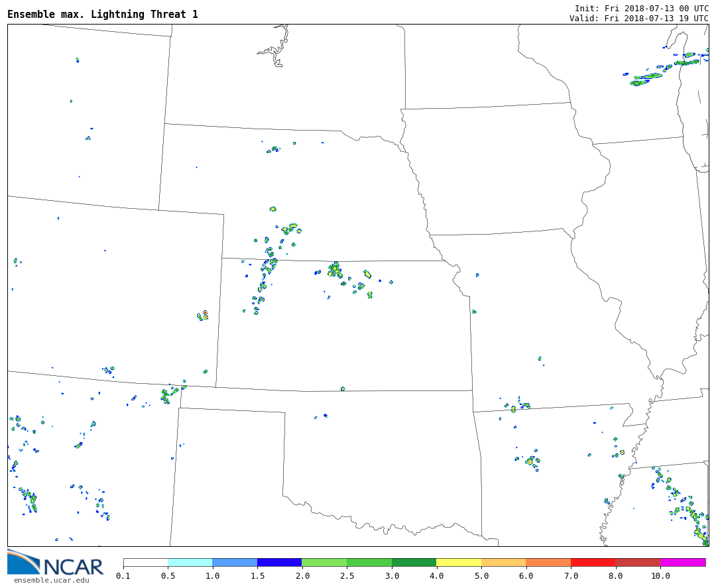The image size is (716, 588).
Task: Click the colorbar tick label 2.0
Action: (302, 576)
